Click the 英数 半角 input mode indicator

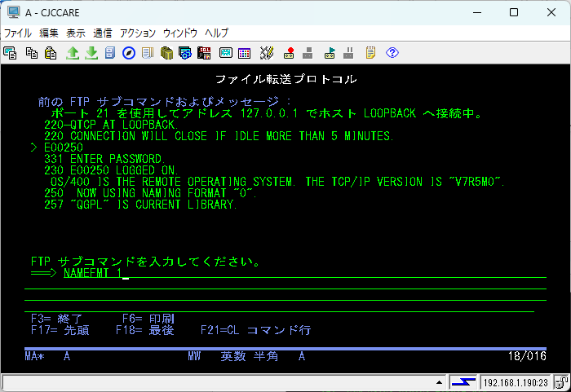[250, 356]
